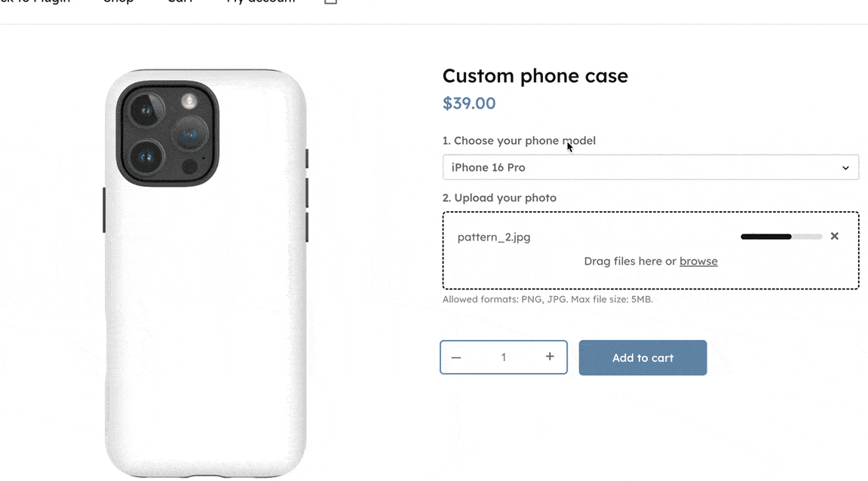Decrease quantity with the minus icon
Image resolution: width=868 pixels, height=481 pixels.
coord(456,357)
